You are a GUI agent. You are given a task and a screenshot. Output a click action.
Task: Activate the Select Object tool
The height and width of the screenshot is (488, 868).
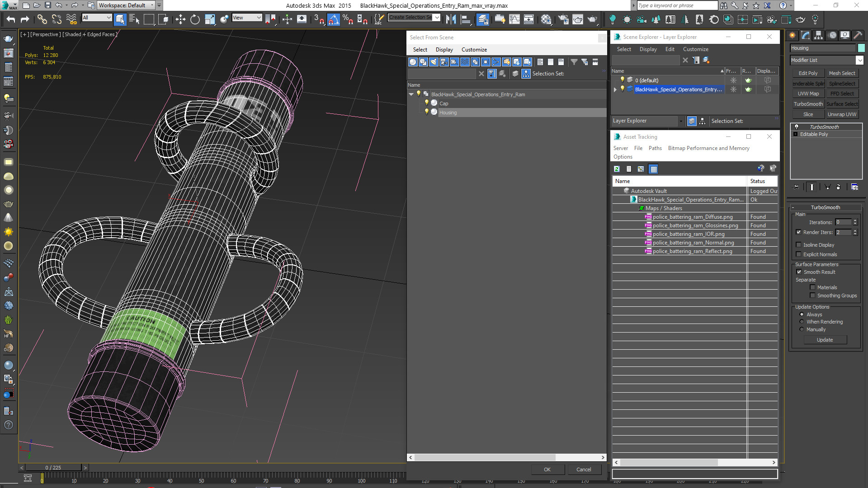click(x=120, y=19)
